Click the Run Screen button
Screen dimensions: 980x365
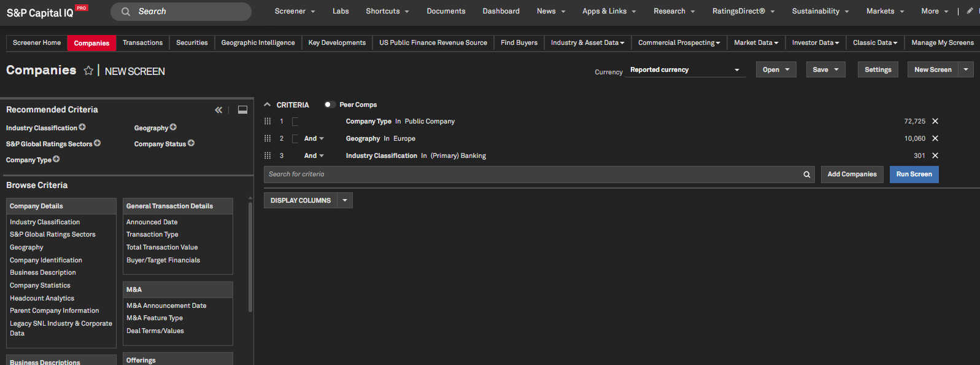click(x=914, y=175)
